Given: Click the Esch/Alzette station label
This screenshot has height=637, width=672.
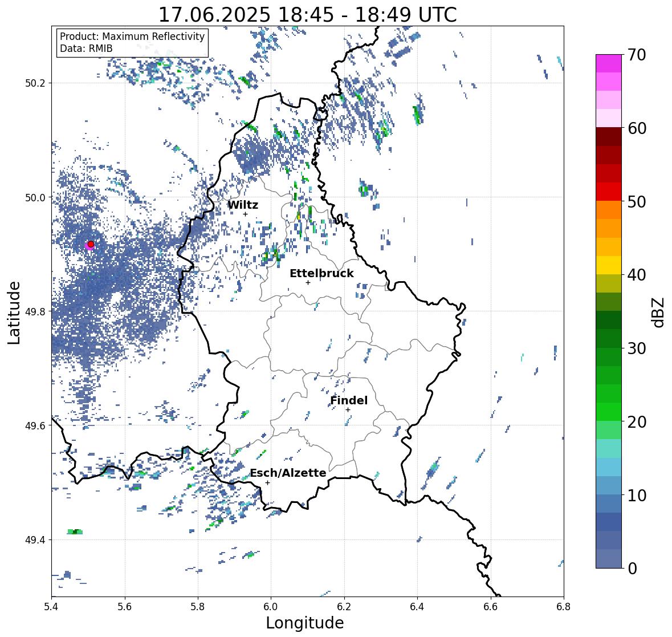Looking at the screenshot, I should [288, 473].
